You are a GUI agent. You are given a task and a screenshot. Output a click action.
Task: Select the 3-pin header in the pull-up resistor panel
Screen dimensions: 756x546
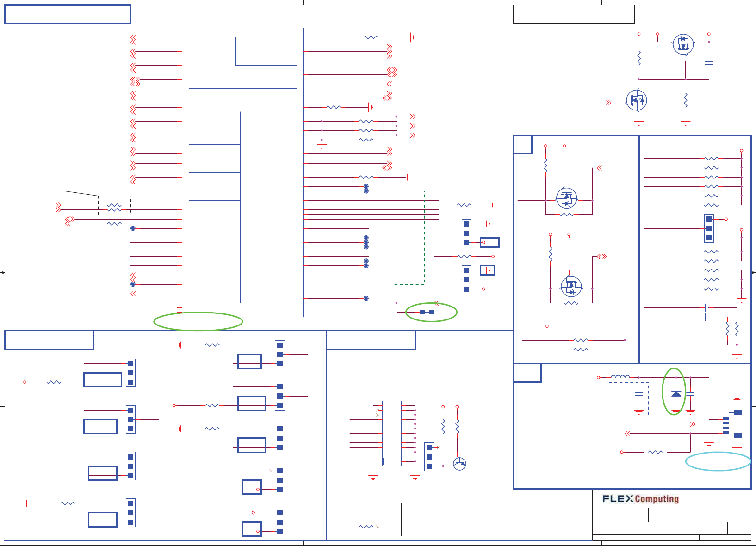[709, 228]
